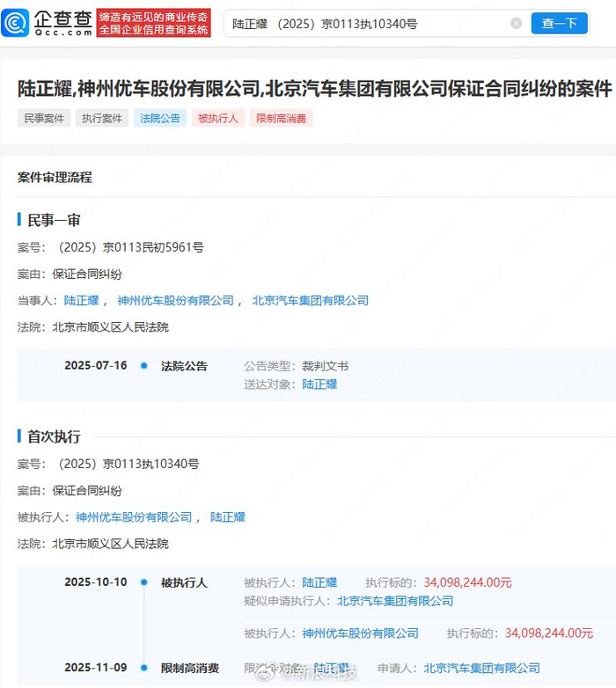Click 裁判文书 notice type value

click(325, 366)
